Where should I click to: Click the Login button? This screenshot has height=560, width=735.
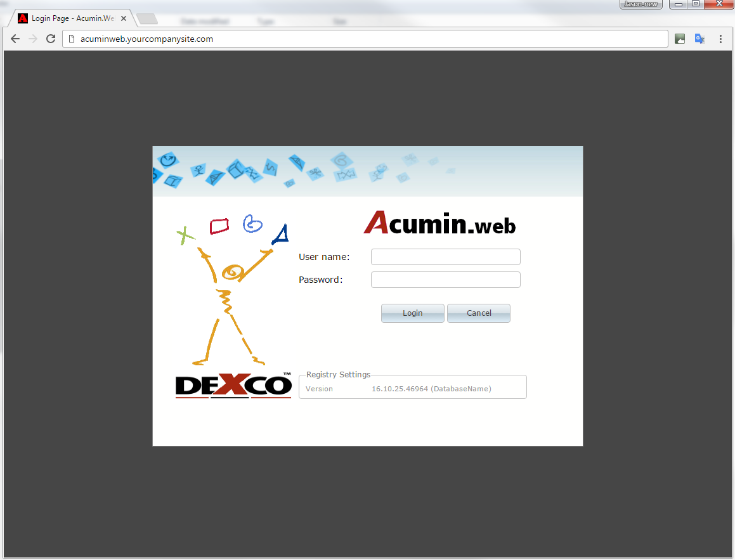412,313
